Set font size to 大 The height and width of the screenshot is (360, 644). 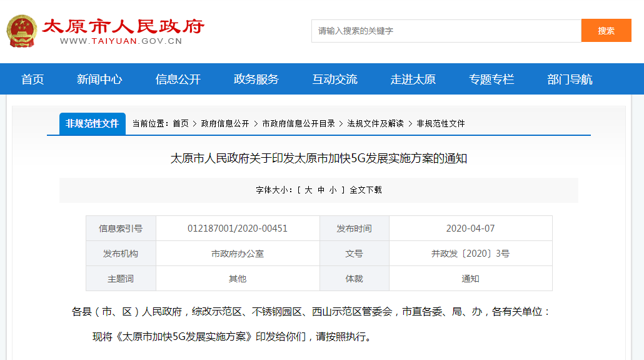coord(308,190)
